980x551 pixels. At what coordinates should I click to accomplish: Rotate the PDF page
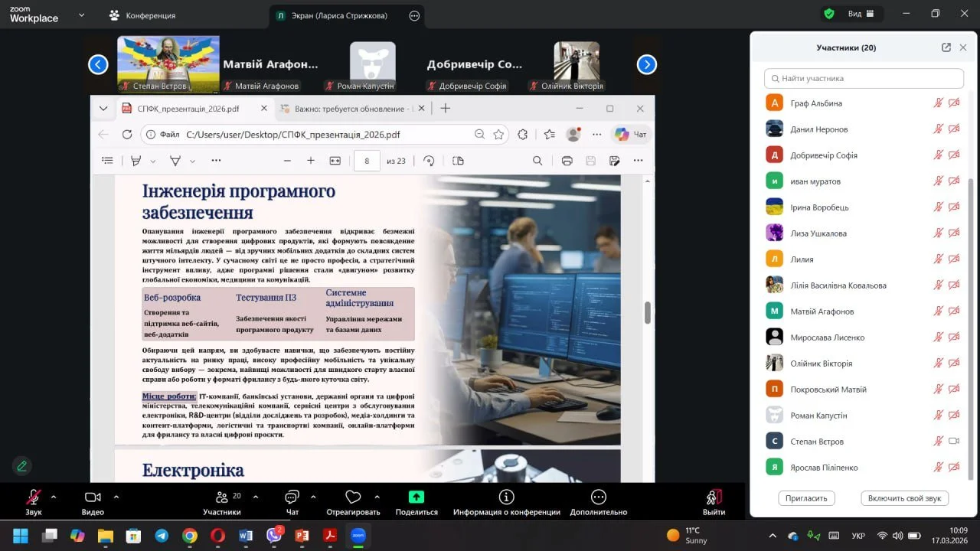click(x=429, y=161)
